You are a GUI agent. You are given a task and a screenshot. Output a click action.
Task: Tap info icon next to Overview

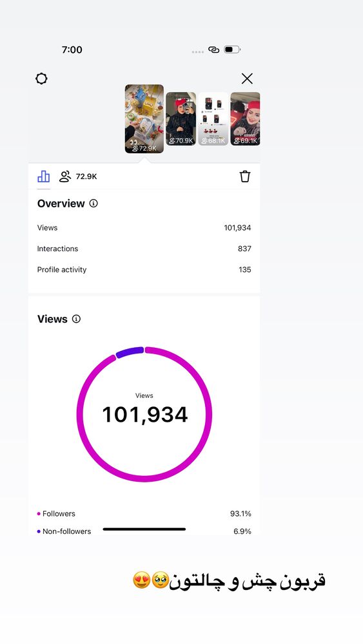tap(93, 204)
